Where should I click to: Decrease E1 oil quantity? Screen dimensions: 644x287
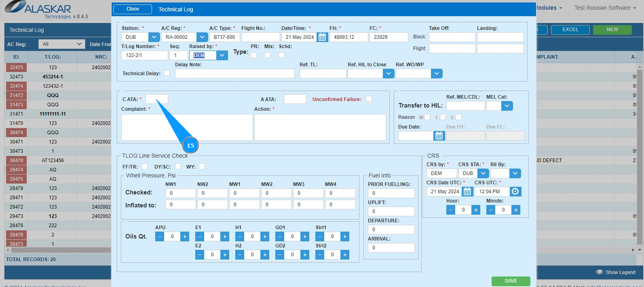(x=200, y=236)
